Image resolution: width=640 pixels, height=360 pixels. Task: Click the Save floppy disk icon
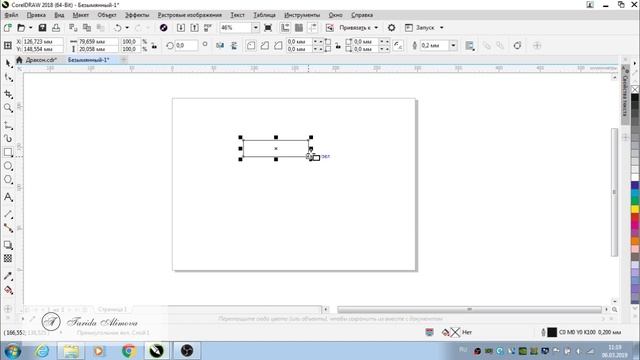click(42, 28)
